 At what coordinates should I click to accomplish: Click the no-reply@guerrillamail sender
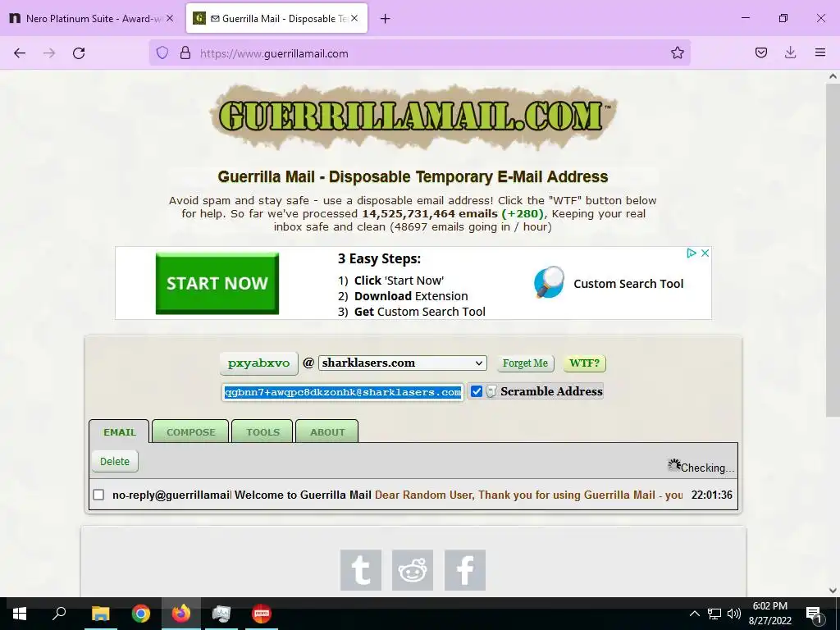click(171, 495)
